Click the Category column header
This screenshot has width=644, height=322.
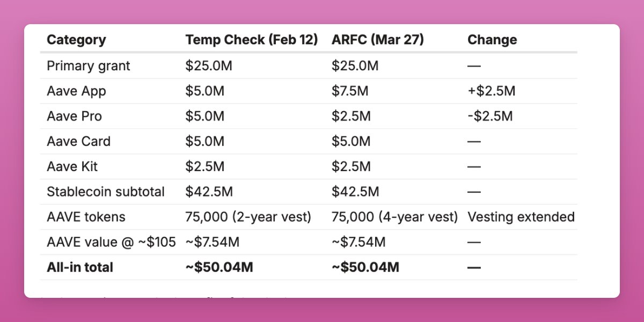[x=76, y=40]
